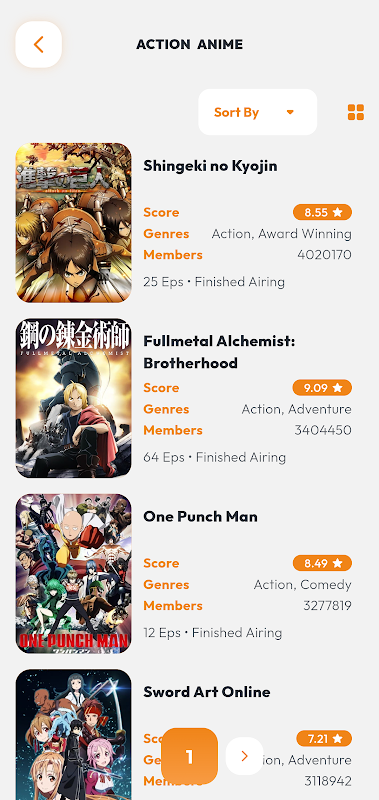
Task: Click the Sort By dropdown arrow
Action: tap(290, 112)
